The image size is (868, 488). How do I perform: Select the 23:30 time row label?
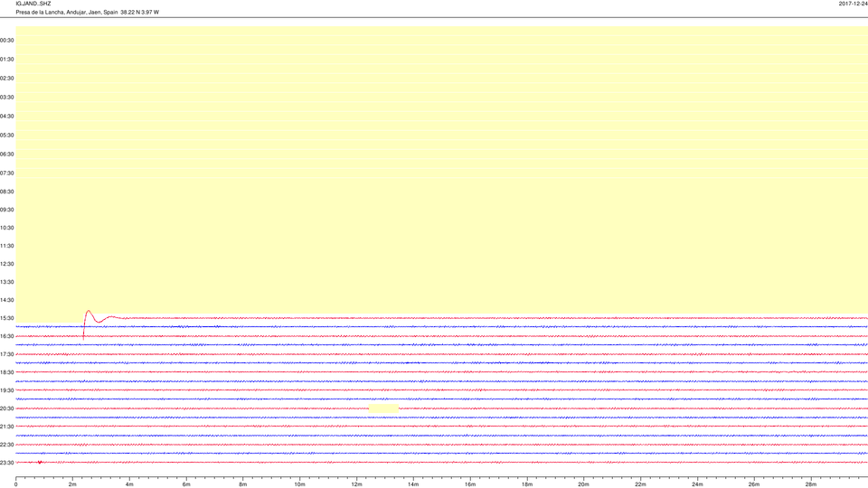(7, 463)
